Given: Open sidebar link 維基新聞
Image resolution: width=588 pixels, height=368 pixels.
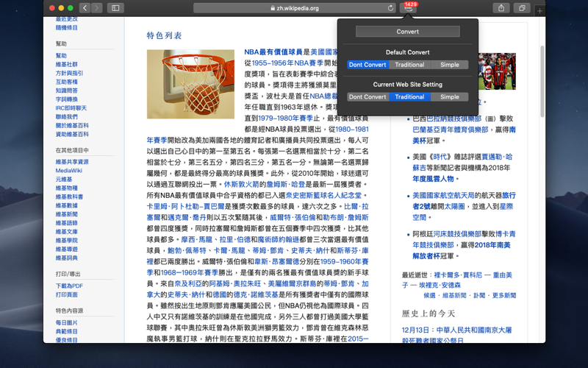Looking at the screenshot, I should [67, 214].
